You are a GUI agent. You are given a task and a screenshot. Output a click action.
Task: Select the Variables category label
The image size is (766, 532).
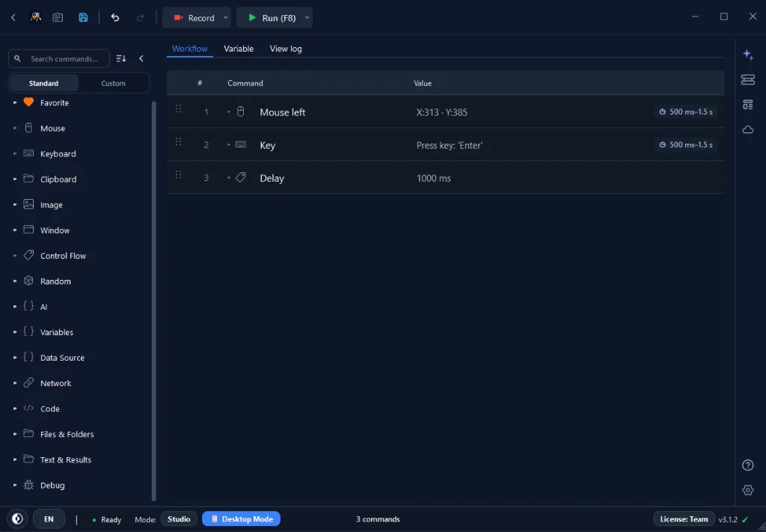pyautogui.click(x=57, y=332)
